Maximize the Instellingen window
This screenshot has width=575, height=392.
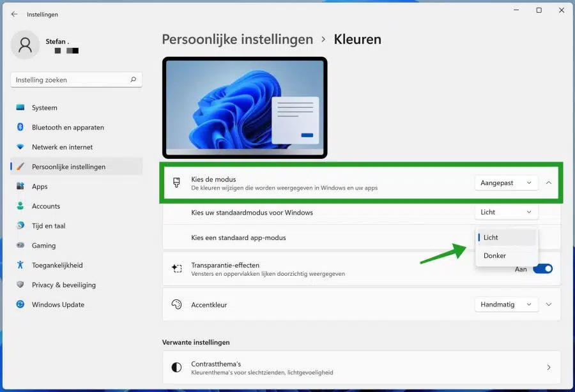pyautogui.click(x=539, y=10)
